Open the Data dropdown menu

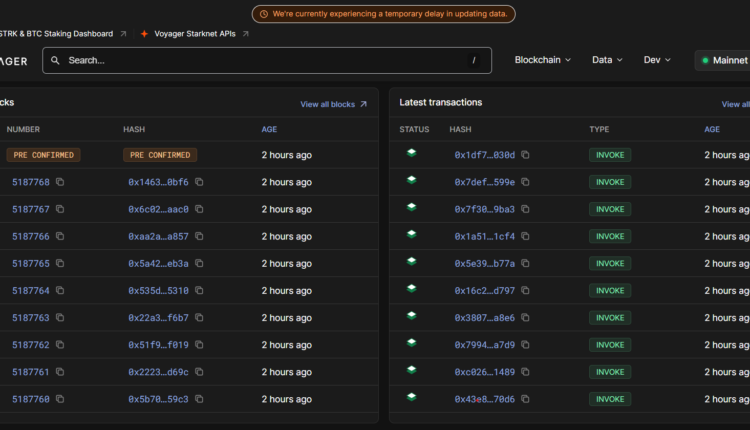pyautogui.click(x=607, y=60)
